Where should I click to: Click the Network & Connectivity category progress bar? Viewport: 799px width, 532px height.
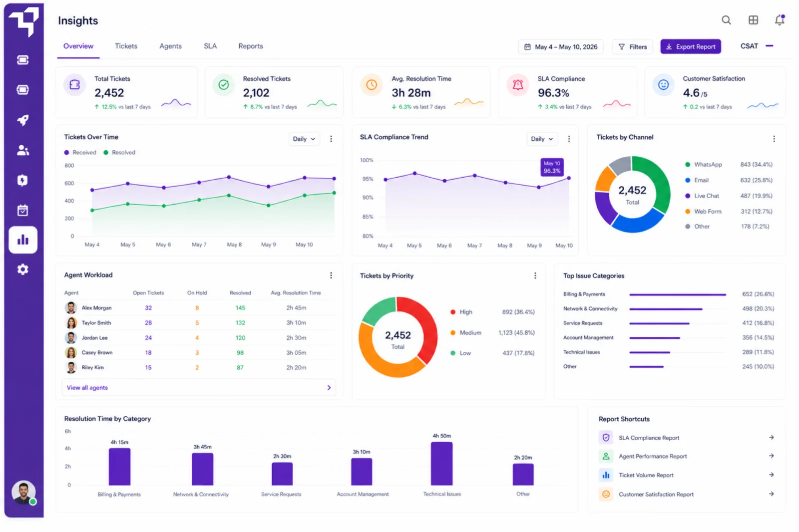[666, 309]
